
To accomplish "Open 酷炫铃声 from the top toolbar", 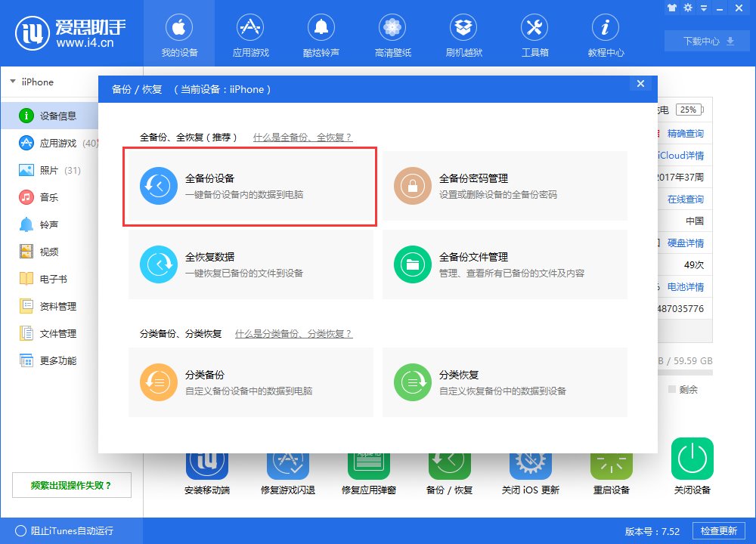I will (321, 34).
